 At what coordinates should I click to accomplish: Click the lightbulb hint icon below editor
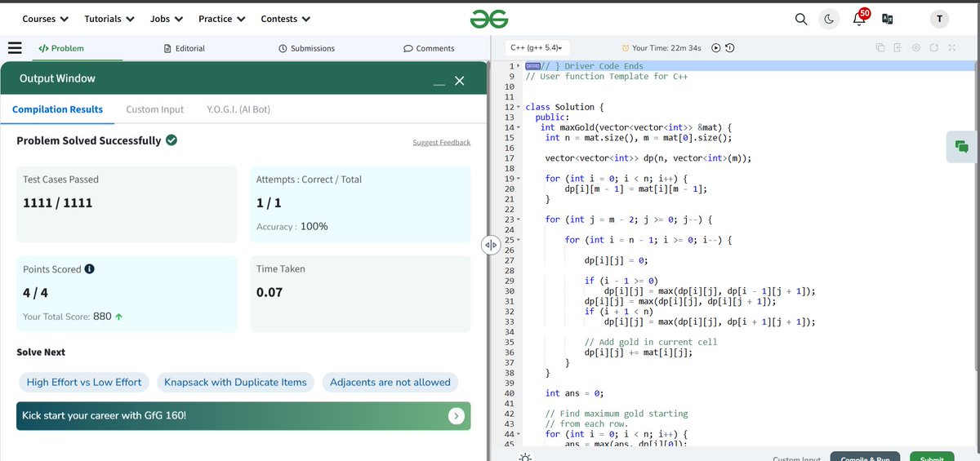coord(525,456)
